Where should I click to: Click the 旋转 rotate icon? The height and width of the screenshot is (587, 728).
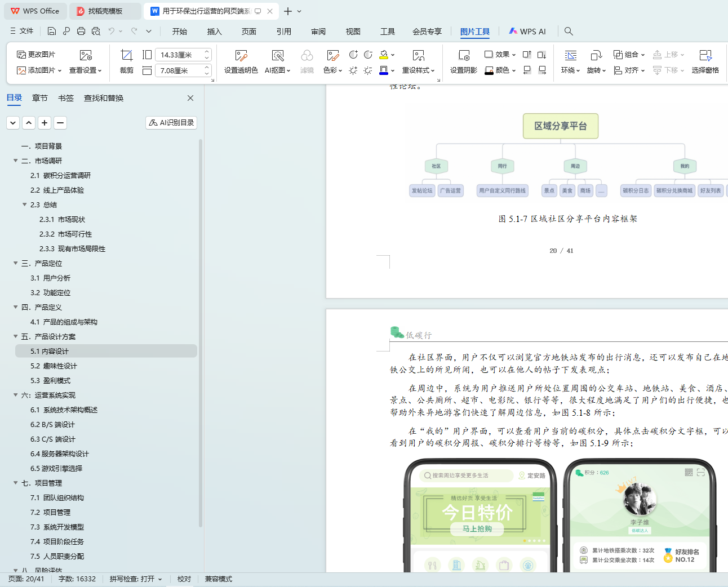pos(596,55)
